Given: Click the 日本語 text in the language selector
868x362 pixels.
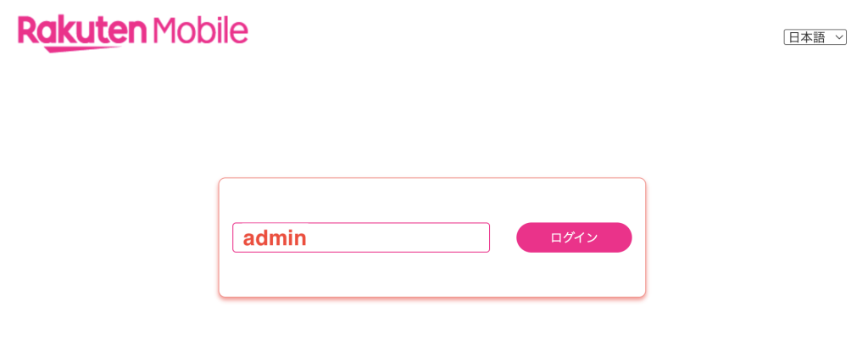Looking at the screenshot, I should pos(806,37).
